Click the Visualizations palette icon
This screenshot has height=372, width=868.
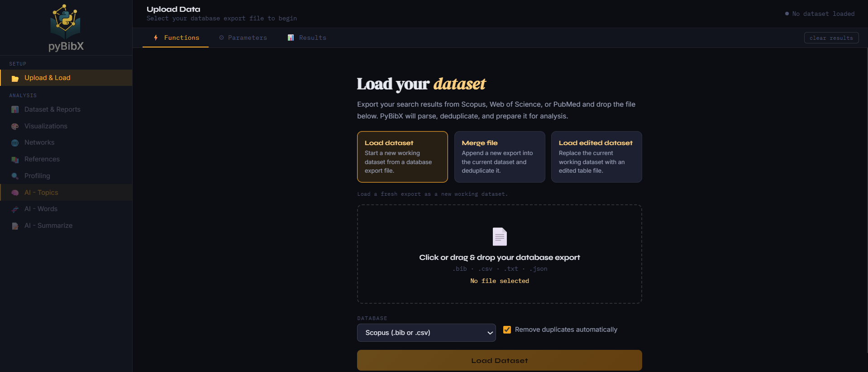pos(15,126)
